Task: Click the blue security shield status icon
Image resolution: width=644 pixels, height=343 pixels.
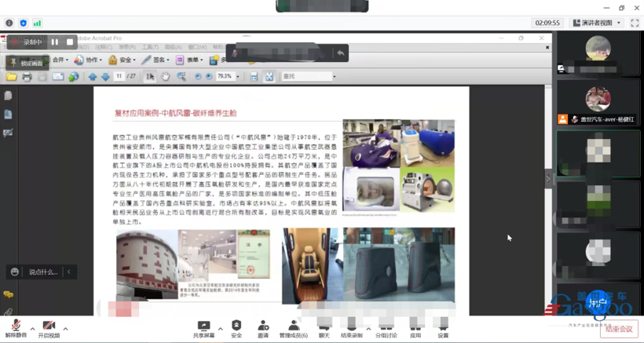Action: pyautogui.click(x=24, y=23)
